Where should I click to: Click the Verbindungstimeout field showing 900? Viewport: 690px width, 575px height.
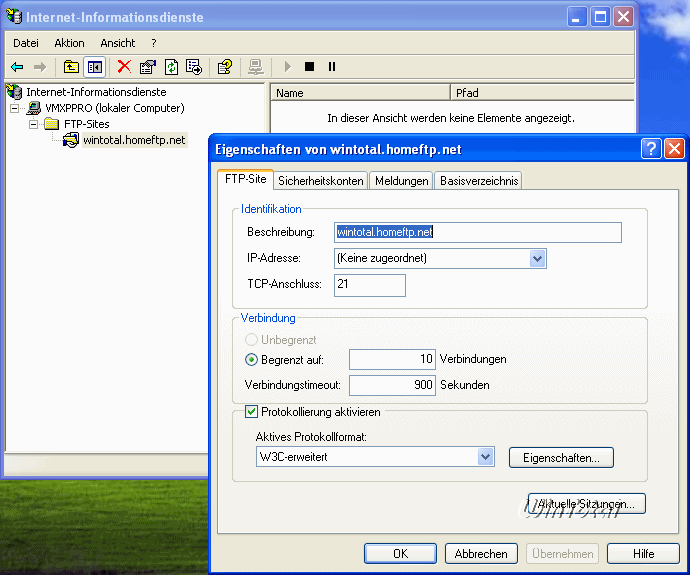tap(392, 385)
